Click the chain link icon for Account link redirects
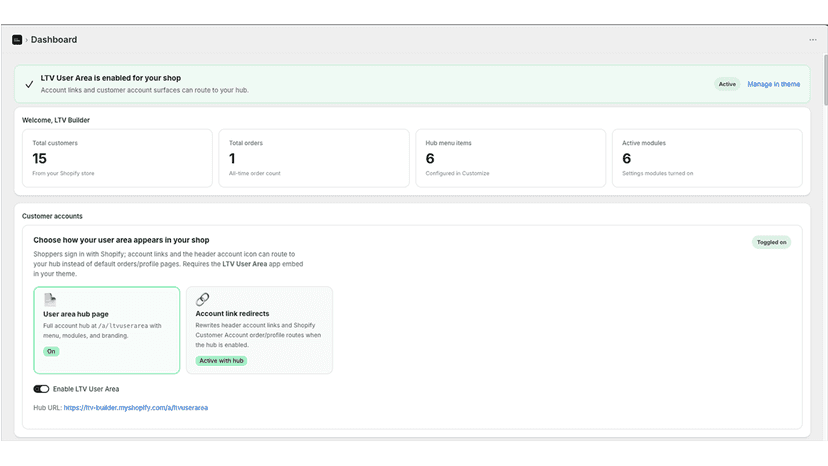Image resolution: width=828 pixels, height=466 pixels. pos(202,299)
